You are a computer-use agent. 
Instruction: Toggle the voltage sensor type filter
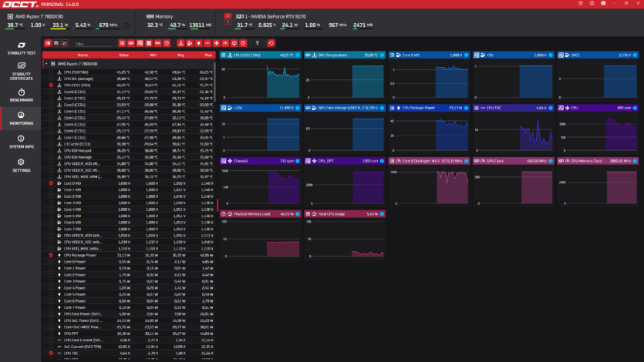coord(190,43)
